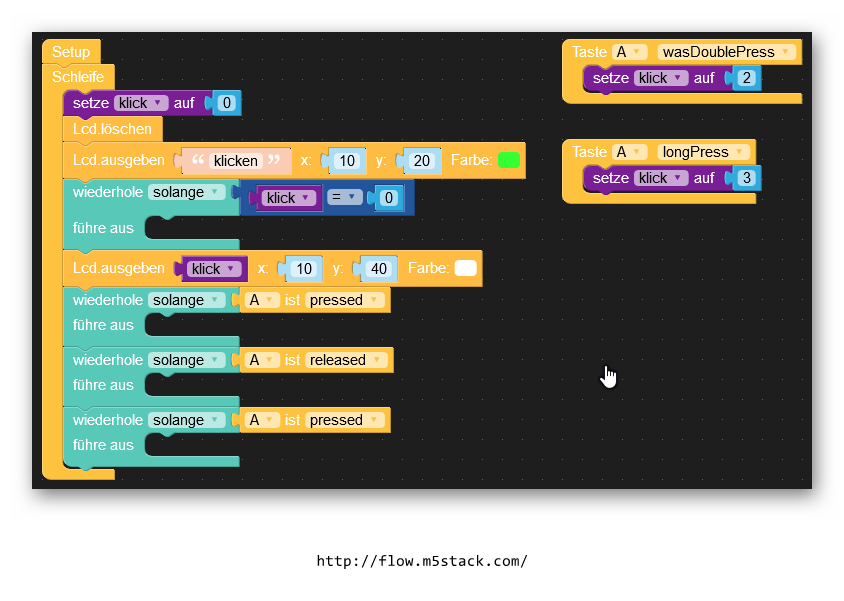Open klick variable dropdown in 'auf 2' block
The width and height of the screenshot is (844, 601).
[x=661, y=78]
